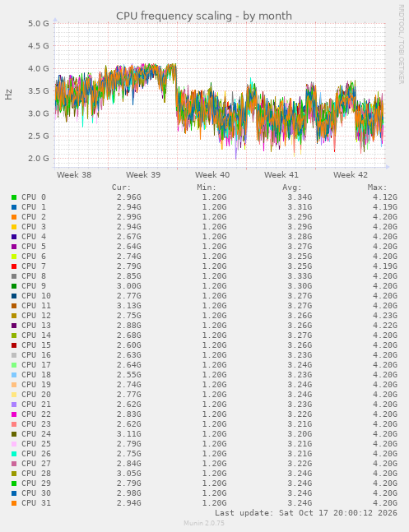Click the '5.0 G' y-axis tick label
This screenshot has height=532, width=409.
tap(39, 23)
